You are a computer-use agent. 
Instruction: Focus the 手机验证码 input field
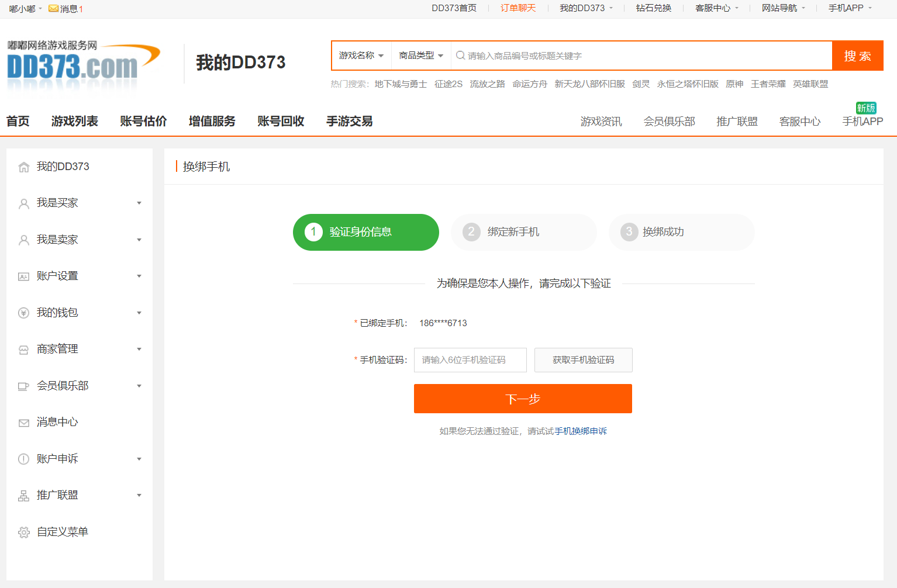[470, 360]
